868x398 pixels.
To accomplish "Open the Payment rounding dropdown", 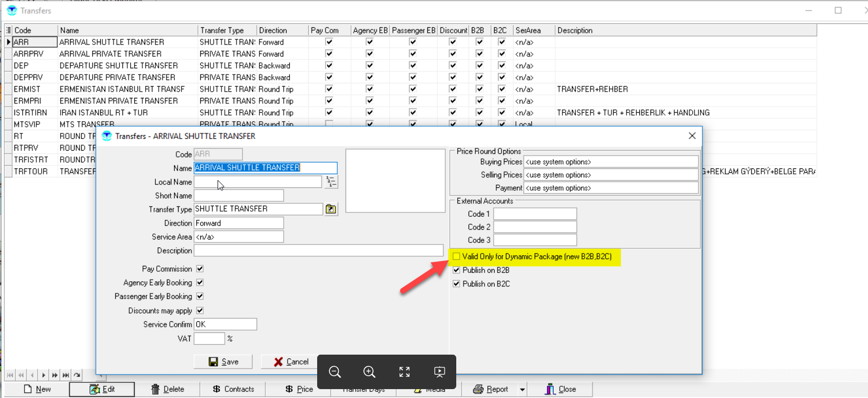I will coord(610,188).
